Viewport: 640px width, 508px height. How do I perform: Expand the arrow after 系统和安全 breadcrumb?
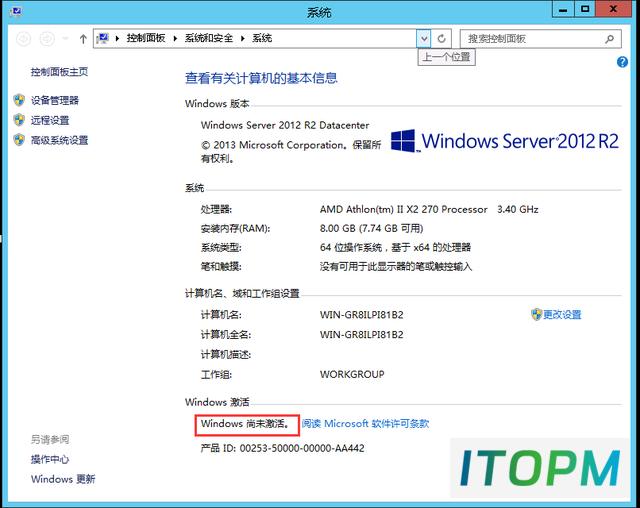tap(243, 39)
